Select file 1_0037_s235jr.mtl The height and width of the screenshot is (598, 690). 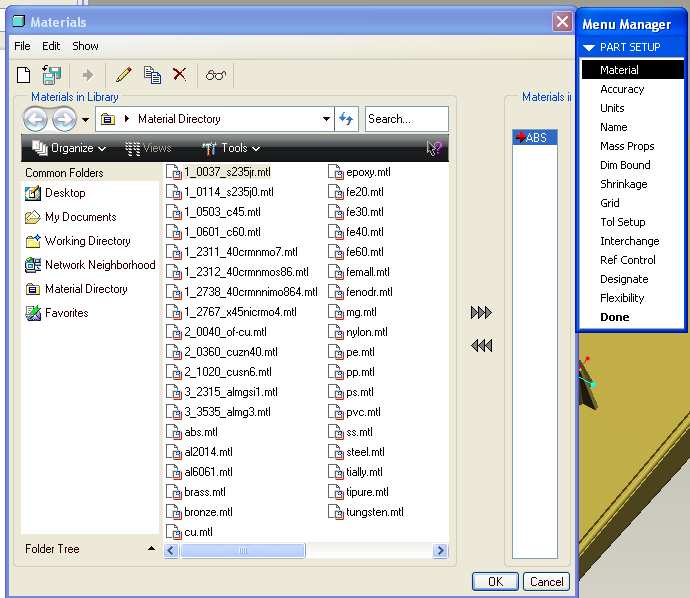219,172
